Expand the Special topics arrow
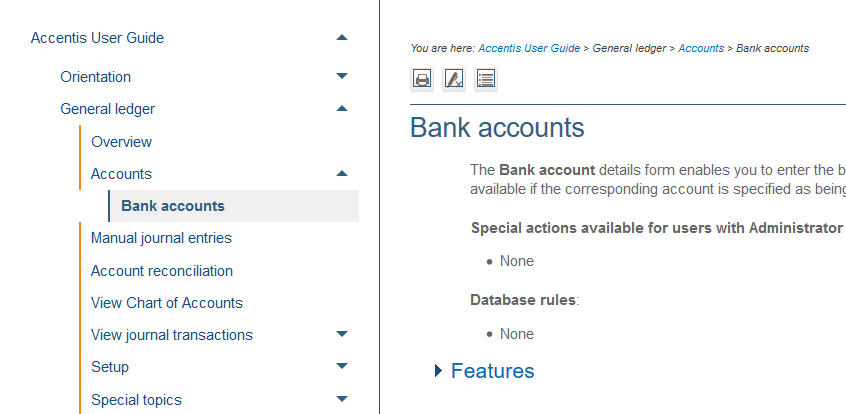 [342, 399]
